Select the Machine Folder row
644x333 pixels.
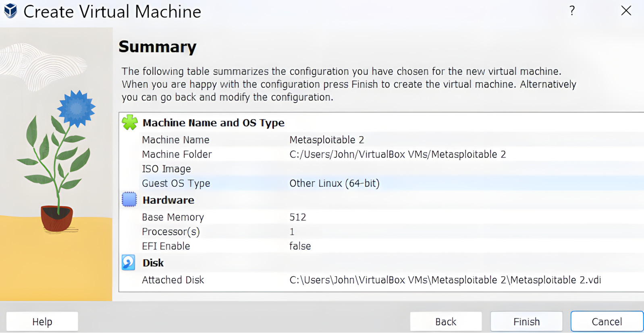pos(177,154)
